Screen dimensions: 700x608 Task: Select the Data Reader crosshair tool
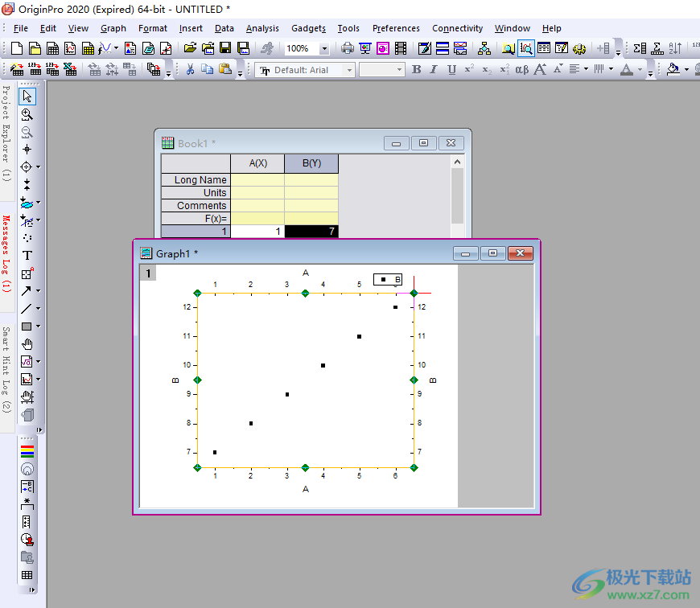click(x=27, y=149)
